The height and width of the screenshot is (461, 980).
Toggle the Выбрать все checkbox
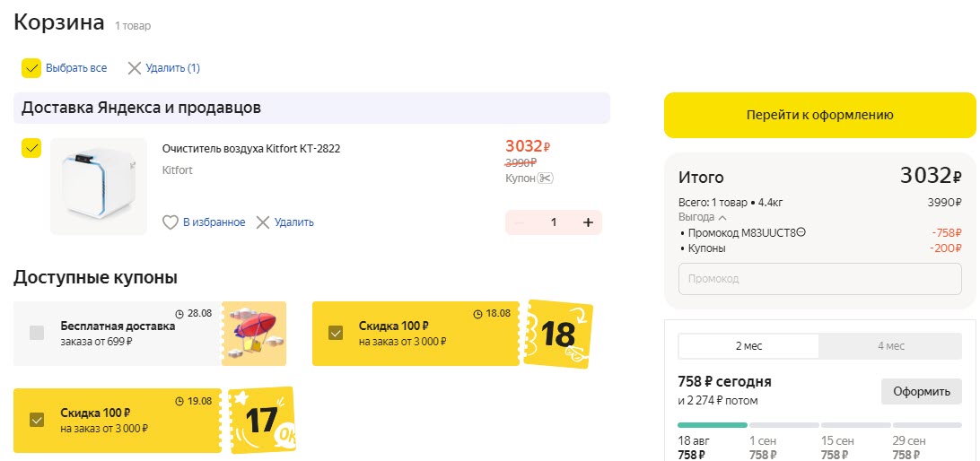[31, 68]
